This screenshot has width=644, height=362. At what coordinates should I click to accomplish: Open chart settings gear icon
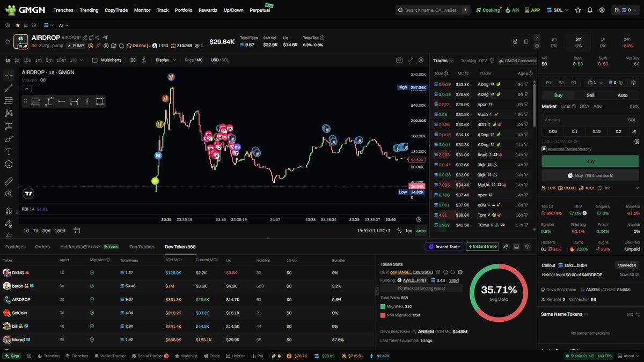click(x=421, y=60)
